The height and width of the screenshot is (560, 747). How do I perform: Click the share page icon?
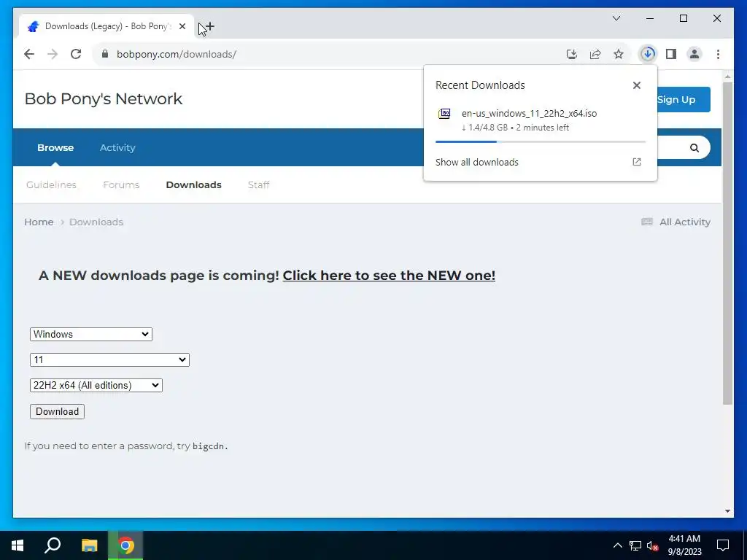click(595, 54)
